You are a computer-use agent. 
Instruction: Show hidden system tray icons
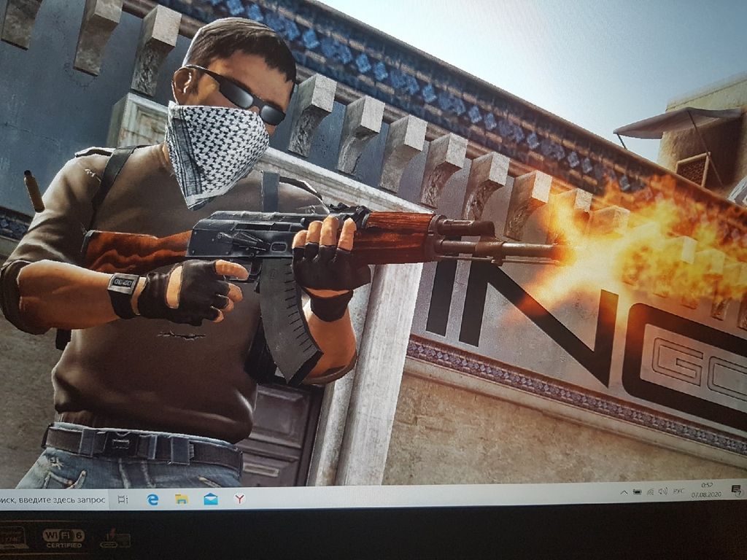pos(624,493)
